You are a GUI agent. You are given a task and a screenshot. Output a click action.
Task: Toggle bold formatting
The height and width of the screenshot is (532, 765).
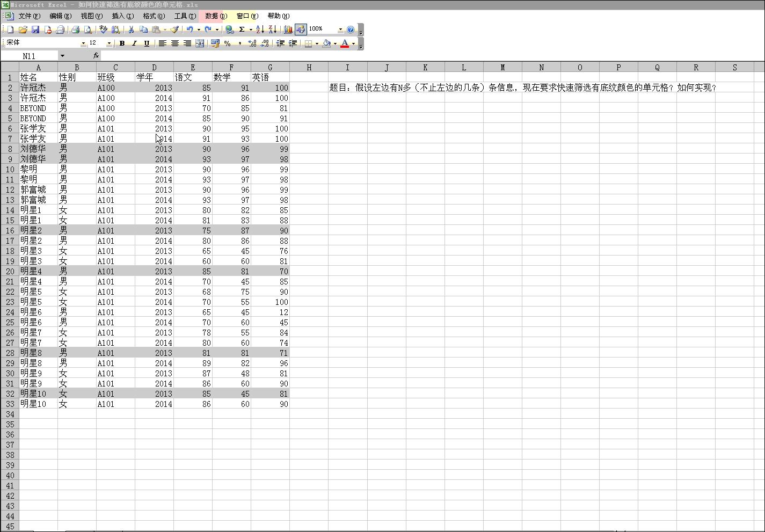[x=122, y=43]
